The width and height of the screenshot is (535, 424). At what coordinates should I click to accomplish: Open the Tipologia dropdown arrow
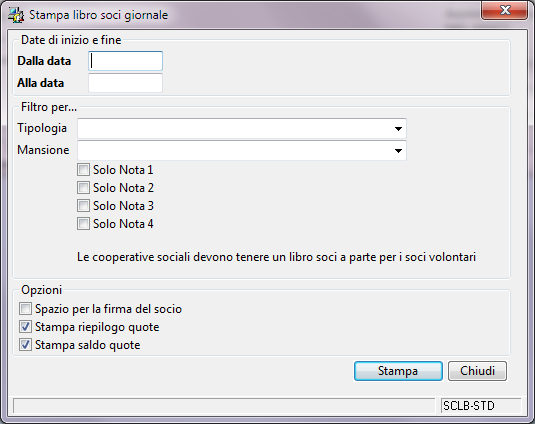(x=398, y=129)
